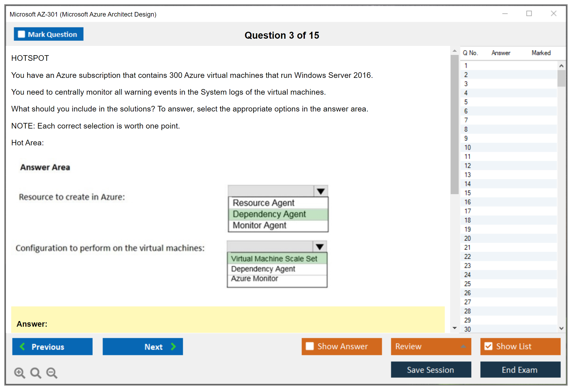Click the reset zoom magnifier icon
This screenshot has width=574, height=392.
tap(36, 373)
